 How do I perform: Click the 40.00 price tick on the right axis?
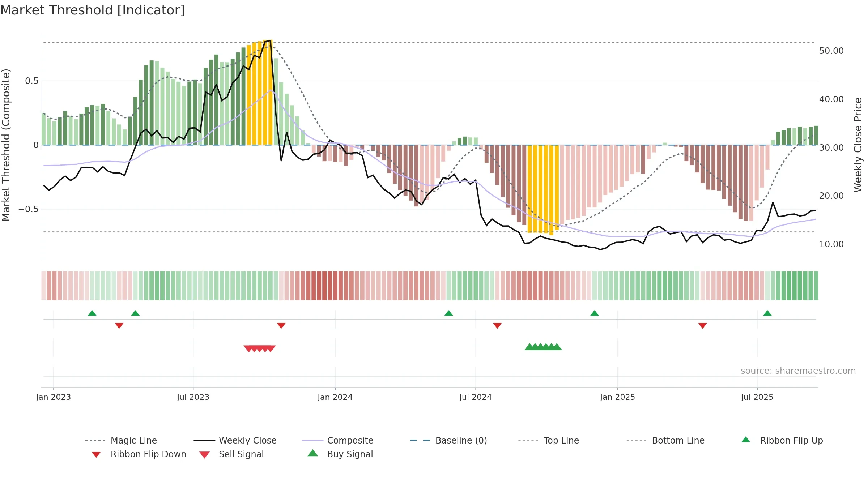tap(831, 99)
